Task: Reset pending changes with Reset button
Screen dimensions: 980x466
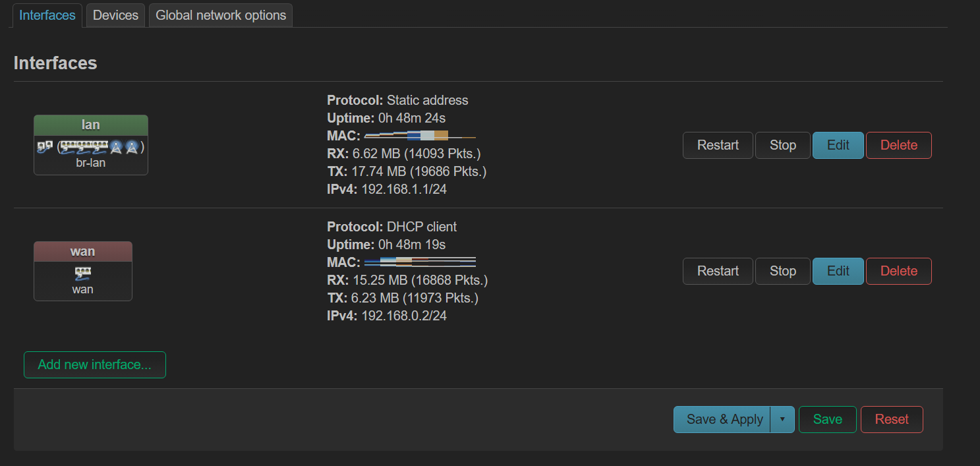Action: point(891,419)
